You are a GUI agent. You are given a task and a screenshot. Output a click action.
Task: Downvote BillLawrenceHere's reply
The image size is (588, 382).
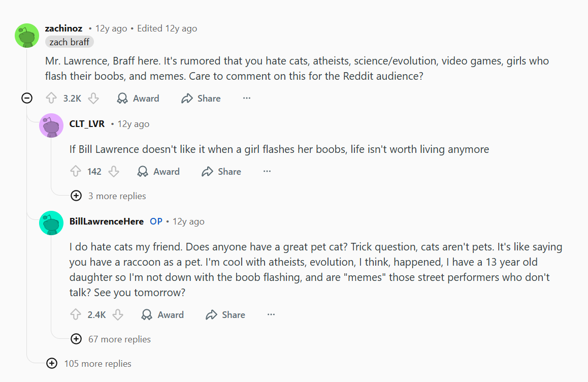pos(118,315)
